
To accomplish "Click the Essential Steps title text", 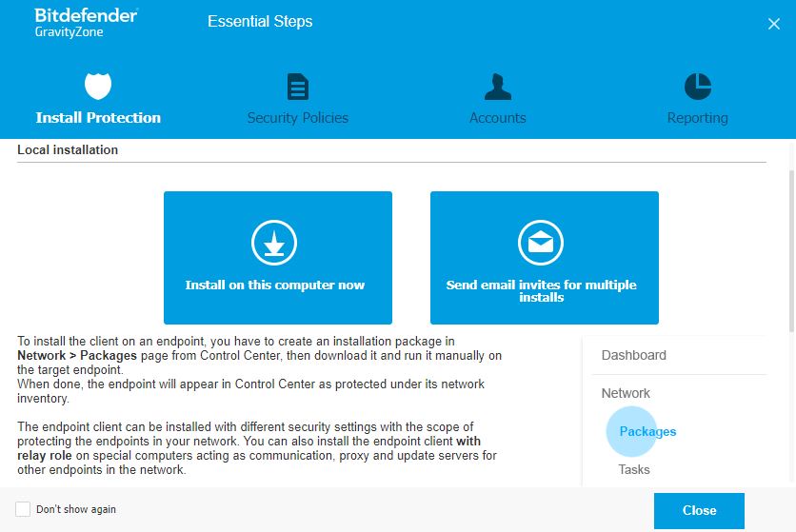I will [x=260, y=21].
